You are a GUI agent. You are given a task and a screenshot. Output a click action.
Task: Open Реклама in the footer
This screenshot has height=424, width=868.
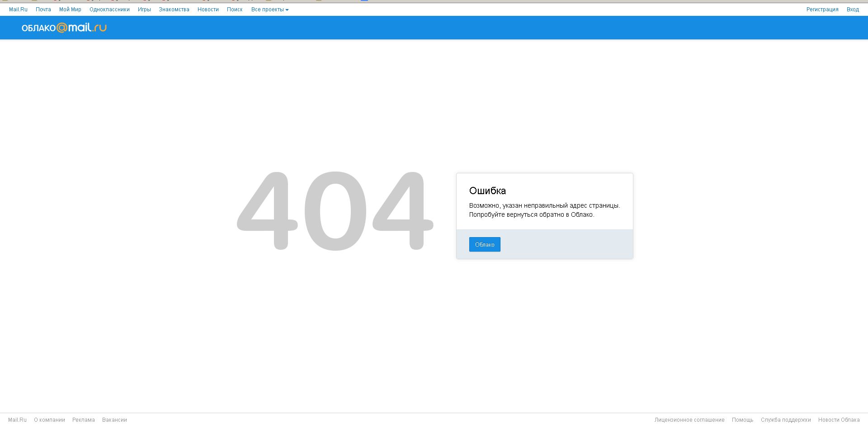click(x=84, y=420)
